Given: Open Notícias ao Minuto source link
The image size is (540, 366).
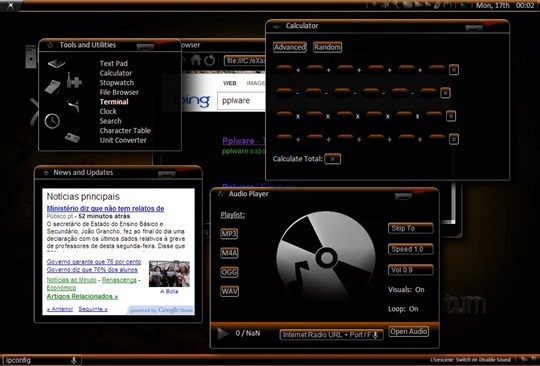Looking at the screenshot, I should (72, 280).
